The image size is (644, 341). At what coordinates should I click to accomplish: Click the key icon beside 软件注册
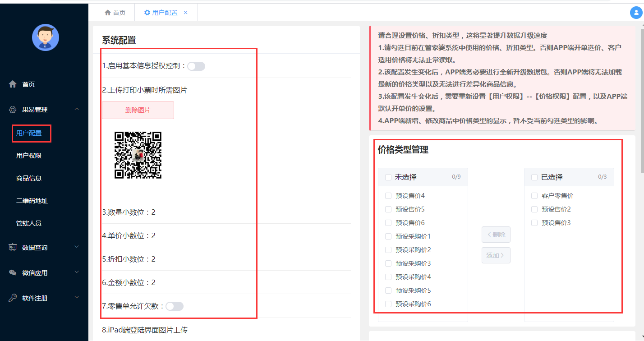click(x=13, y=298)
